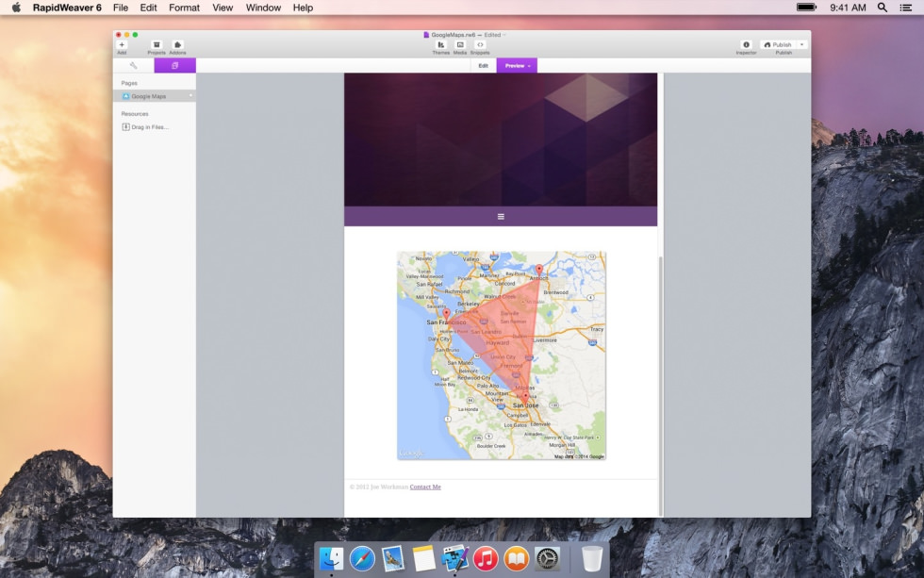This screenshot has width=924, height=578.
Task: Select the purple pages sidebar tab
Action: [x=175, y=65]
